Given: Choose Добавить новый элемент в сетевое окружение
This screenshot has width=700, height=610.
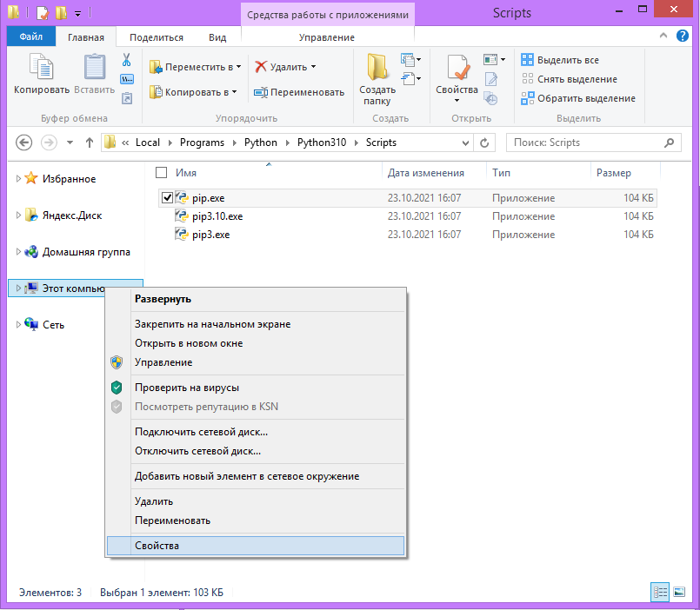Looking at the screenshot, I should tap(256, 476).
